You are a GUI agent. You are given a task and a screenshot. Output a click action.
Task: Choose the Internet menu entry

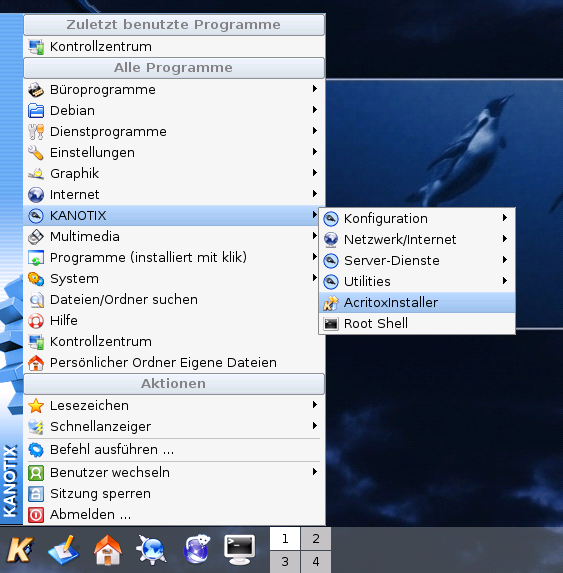(x=174, y=195)
